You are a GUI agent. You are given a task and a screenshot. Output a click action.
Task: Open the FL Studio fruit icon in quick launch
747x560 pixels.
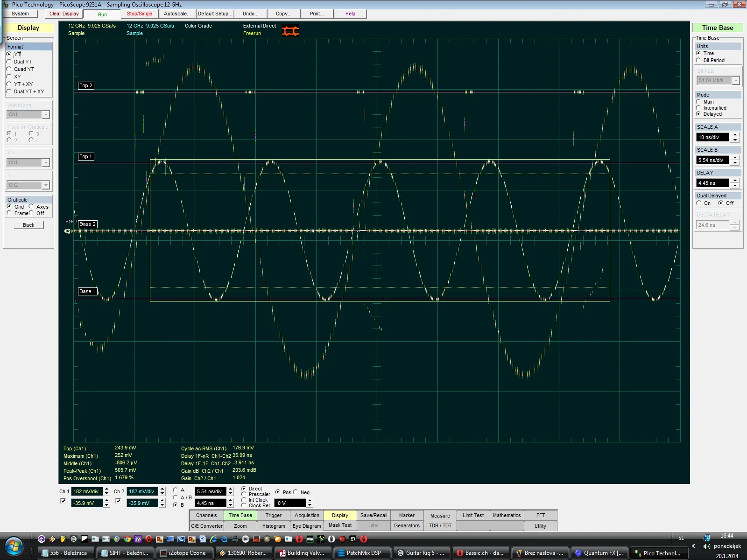[63, 539]
